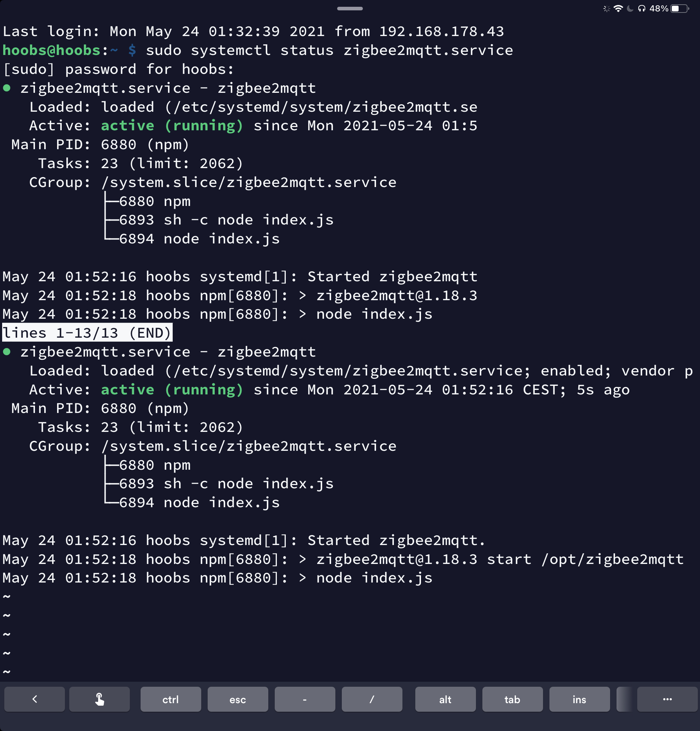The image size is (700, 731).
Task: Tap the touch gesture hand icon
Action: point(100,699)
